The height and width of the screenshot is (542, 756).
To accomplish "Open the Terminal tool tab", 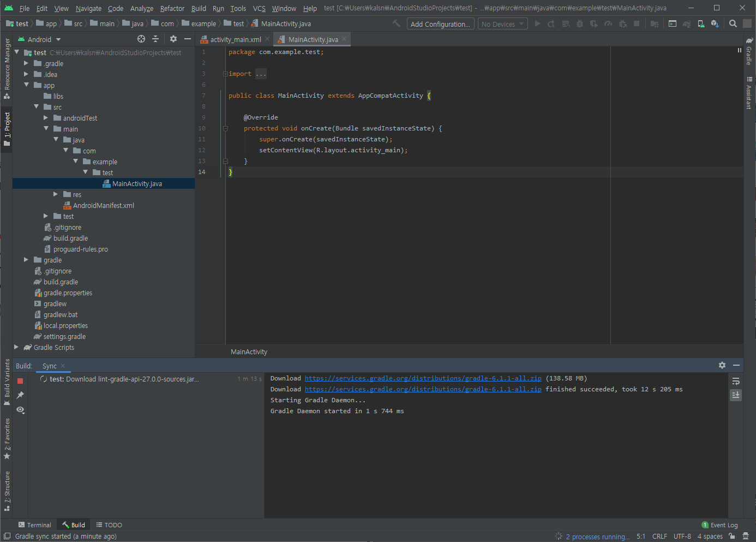I will coord(35,525).
